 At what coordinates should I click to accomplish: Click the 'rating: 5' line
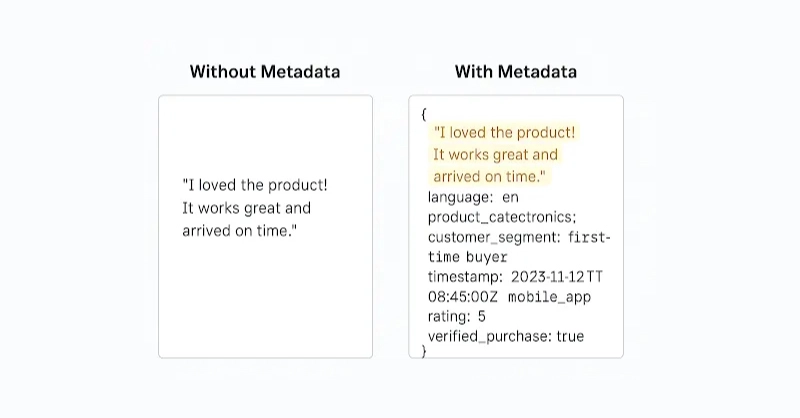coord(457,317)
